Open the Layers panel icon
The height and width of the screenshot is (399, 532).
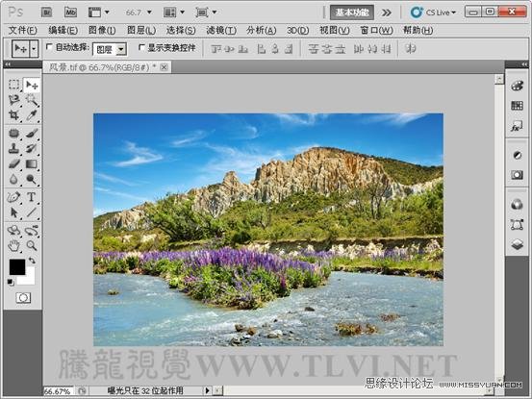(517, 244)
